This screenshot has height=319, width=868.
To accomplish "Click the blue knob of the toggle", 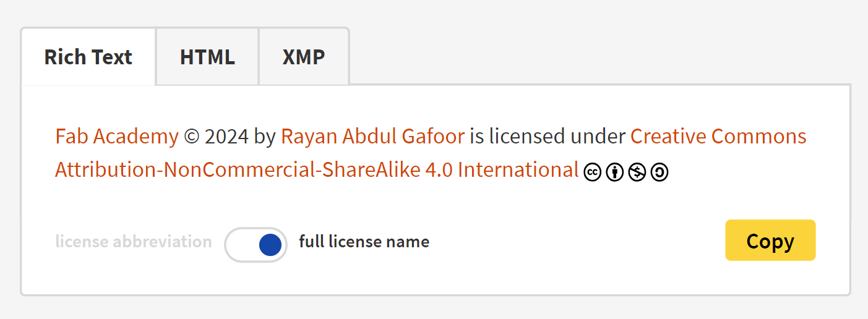I will 270,245.
